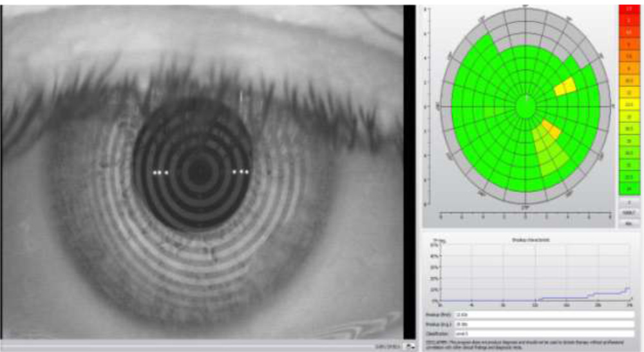Pick the red top swatch of color scale
This screenshot has width=644, height=352.
coord(628,9)
